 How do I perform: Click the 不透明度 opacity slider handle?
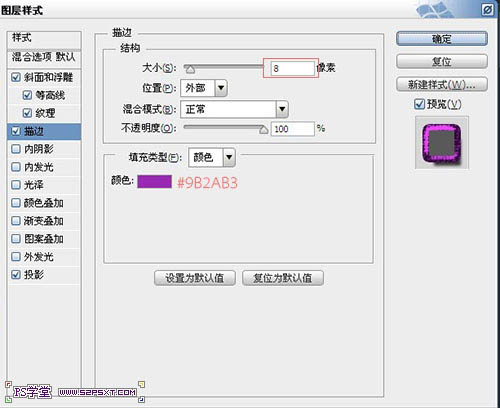(x=264, y=130)
